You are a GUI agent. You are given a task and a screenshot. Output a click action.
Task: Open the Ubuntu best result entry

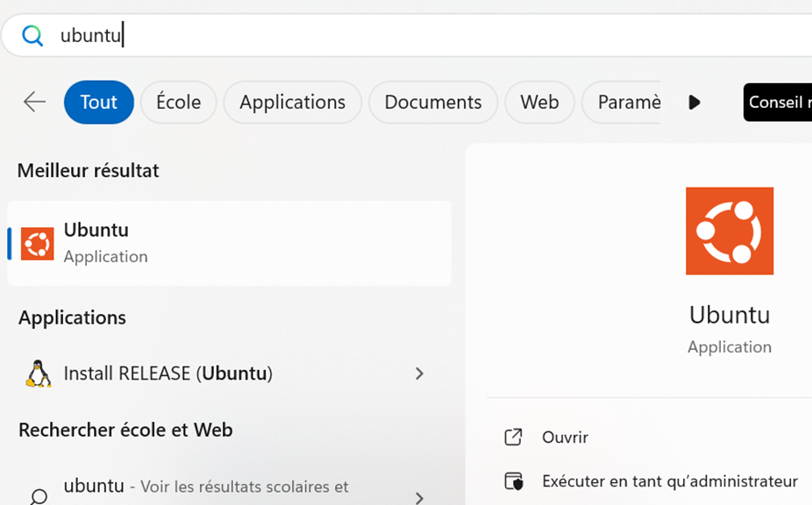(x=230, y=244)
